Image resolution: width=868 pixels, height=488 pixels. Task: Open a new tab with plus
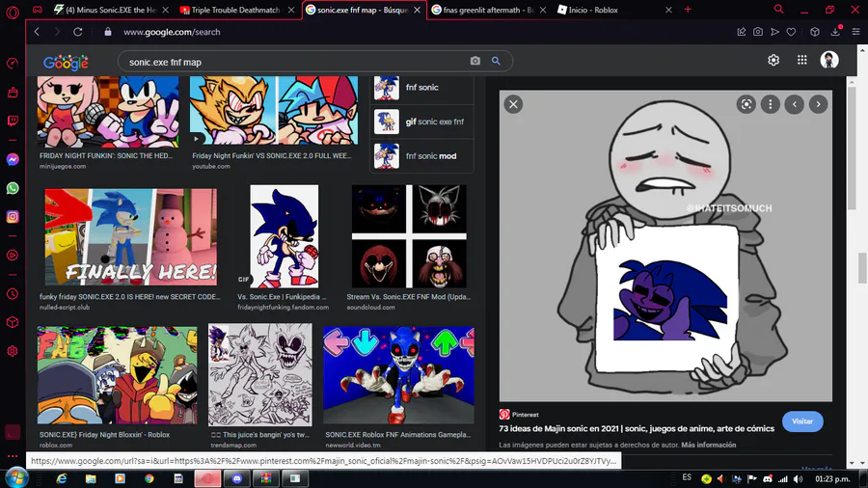point(688,10)
